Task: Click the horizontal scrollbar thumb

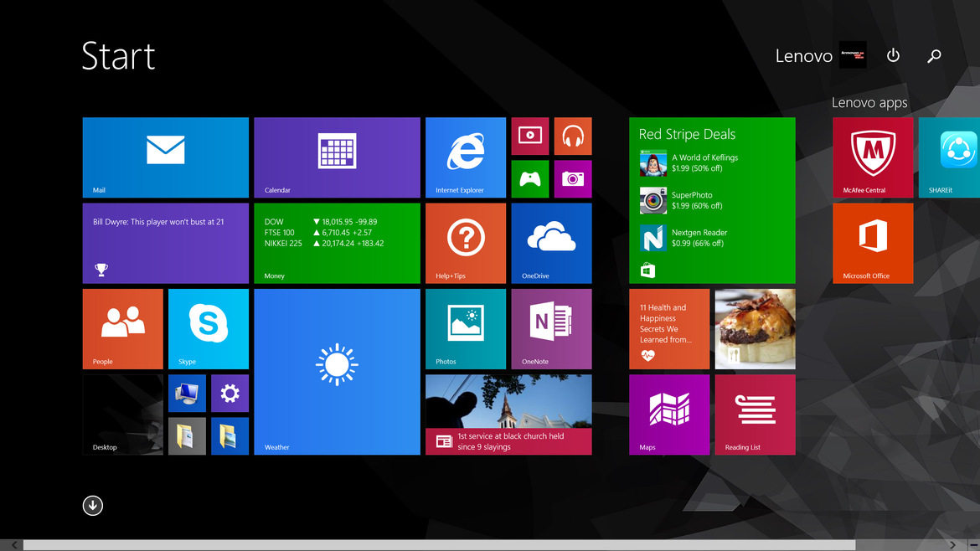Action: coord(439,545)
